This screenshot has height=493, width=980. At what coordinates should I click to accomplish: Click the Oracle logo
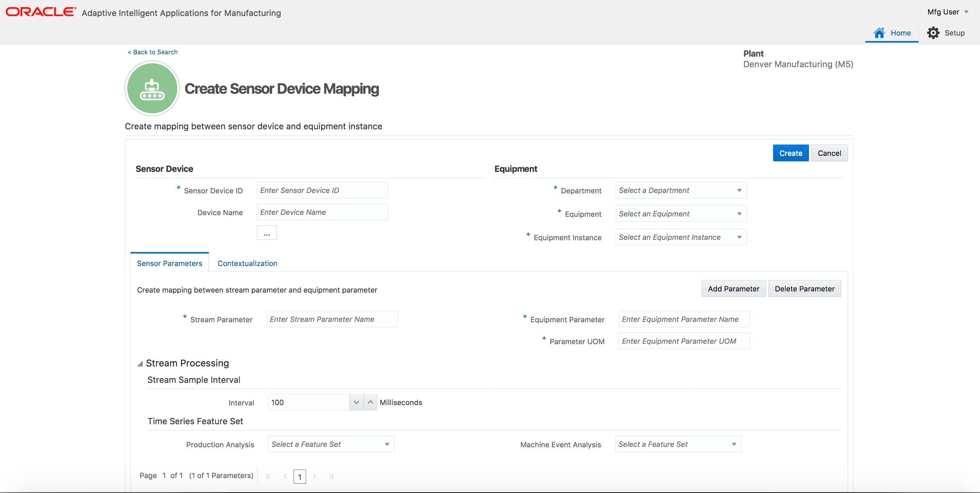point(39,12)
